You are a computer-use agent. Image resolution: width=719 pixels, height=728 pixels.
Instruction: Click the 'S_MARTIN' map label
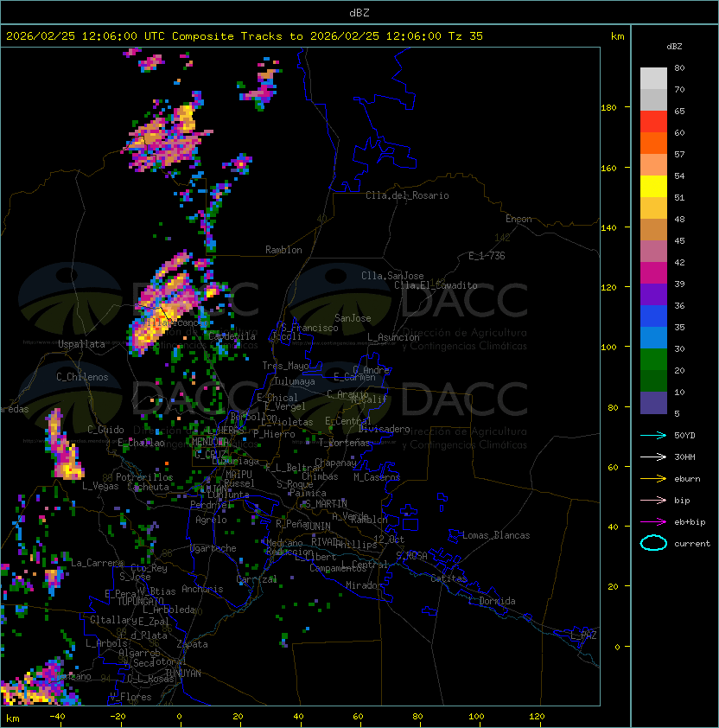[x=326, y=504]
